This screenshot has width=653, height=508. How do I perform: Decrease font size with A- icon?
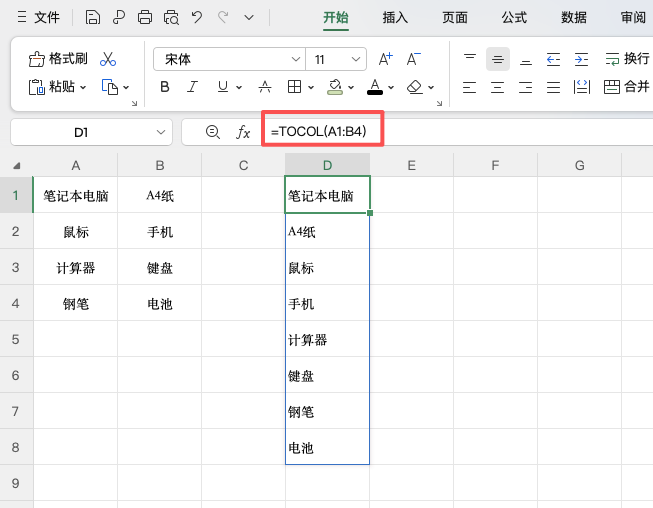coord(413,59)
